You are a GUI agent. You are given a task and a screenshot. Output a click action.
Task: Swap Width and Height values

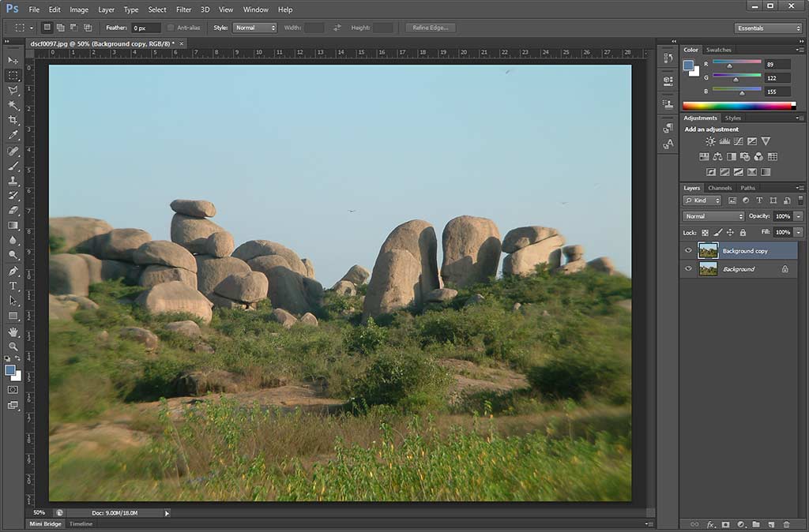337,28
